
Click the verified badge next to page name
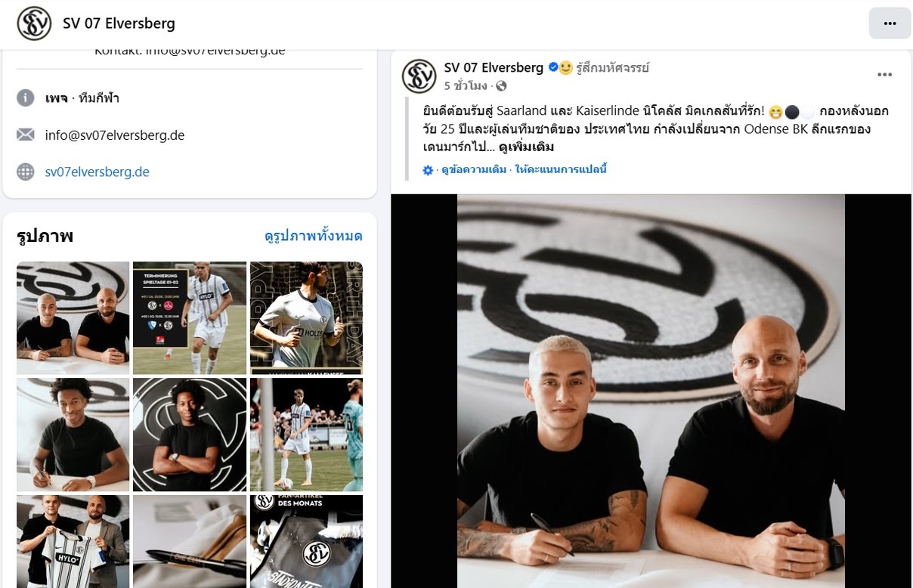[553, 68]
